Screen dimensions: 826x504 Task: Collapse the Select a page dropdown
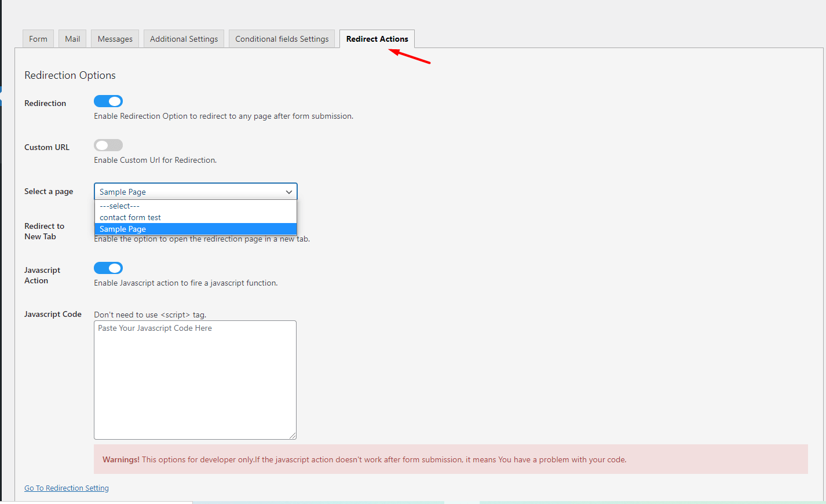pyautogui.click(x=196, y=192)
